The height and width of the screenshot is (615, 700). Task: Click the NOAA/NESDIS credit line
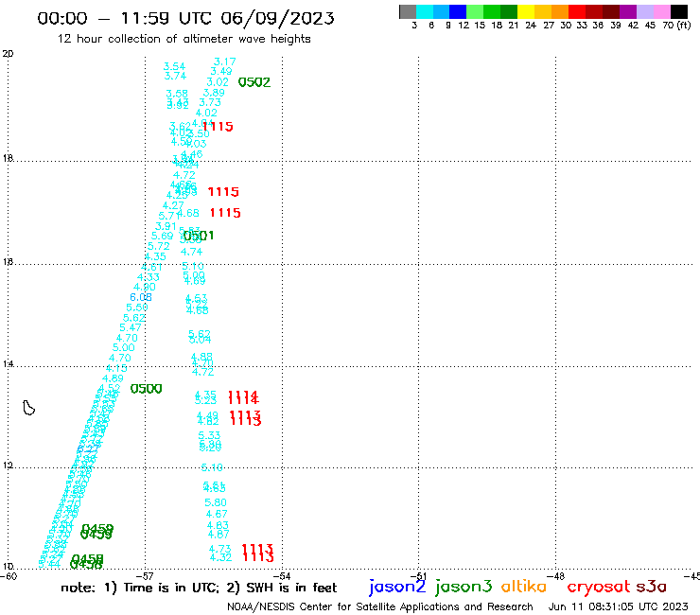[x=380, y=606]
